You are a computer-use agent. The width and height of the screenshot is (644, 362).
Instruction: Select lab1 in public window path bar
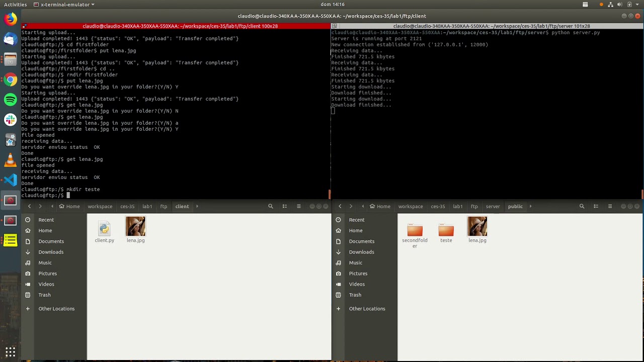pos(457,206)
